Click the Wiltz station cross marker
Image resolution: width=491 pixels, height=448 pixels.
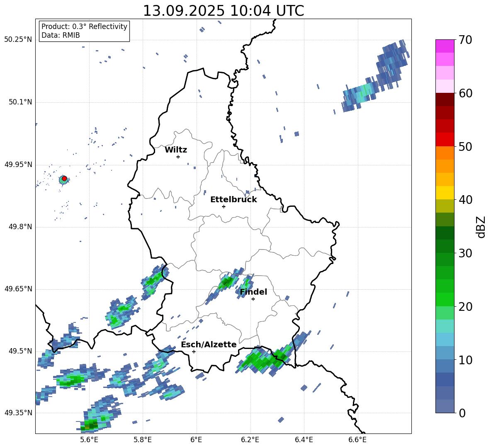(178, 157)
